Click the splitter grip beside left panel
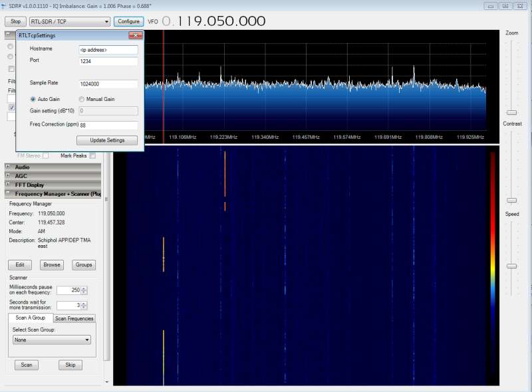Screen dimensions: 532x392 (x=106, y=199)
